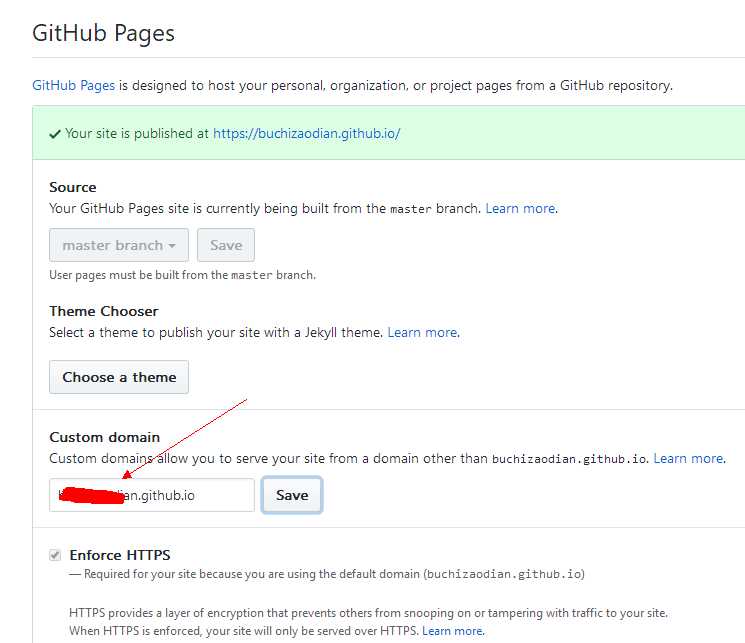The width and height of the screenshot is (745, 643).
Task: Click the green checkmark published icon
Action: 55,134
